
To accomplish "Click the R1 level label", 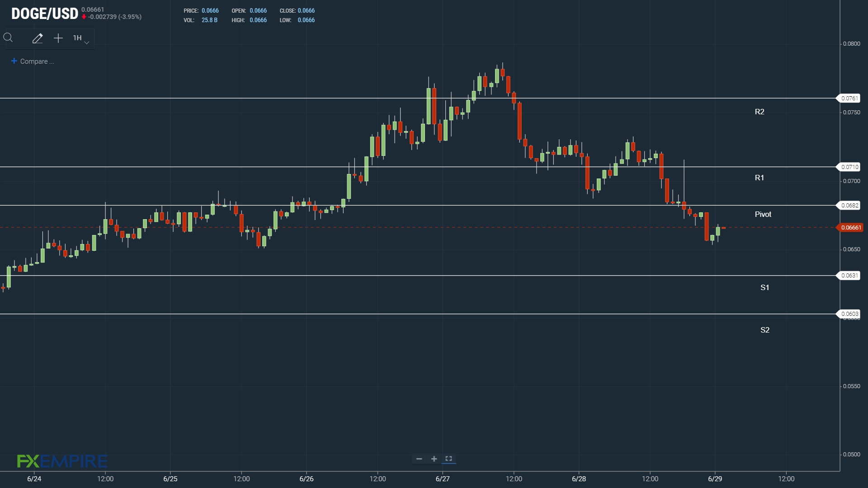I will click(x=759, y=178).
